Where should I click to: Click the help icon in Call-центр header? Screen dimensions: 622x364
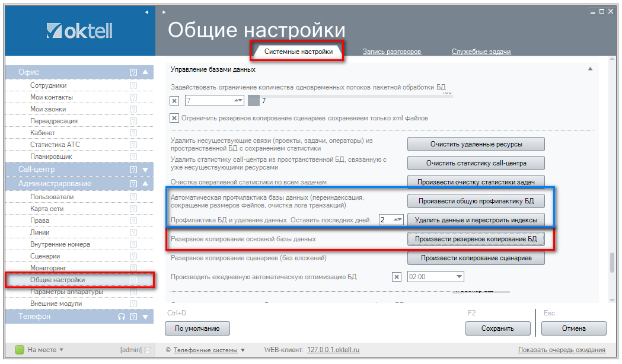133,170
